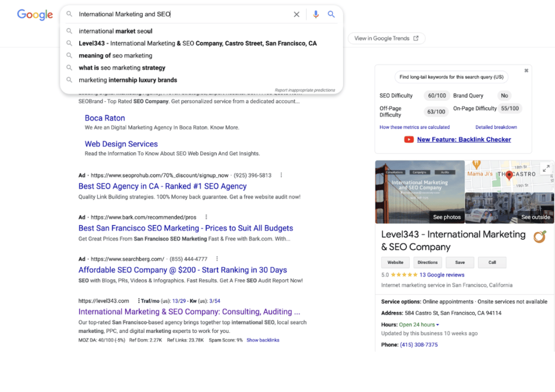Click the red map pin on Castro map
This screenshot has width=555, height=392.
(508, 175)
